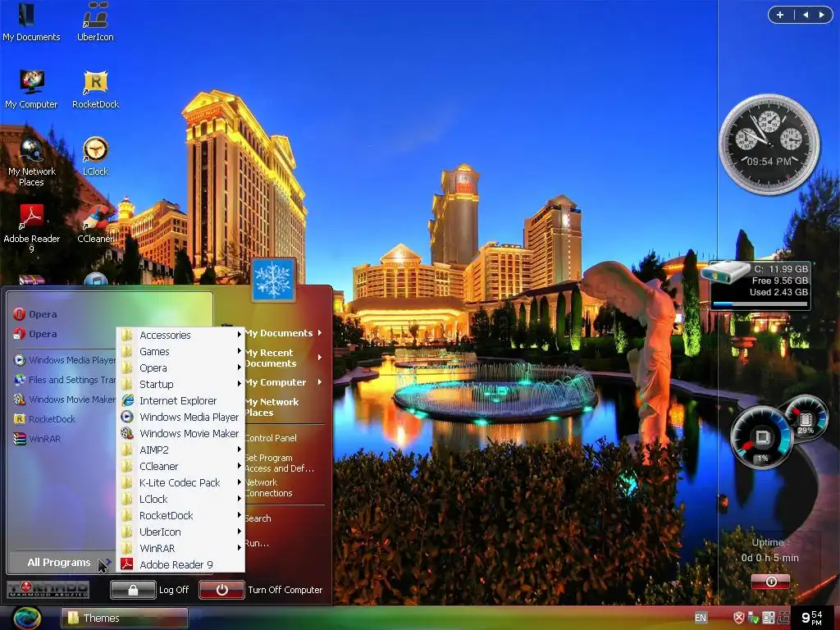Expand the UberIcon program folder
The width and height of the screenshot is (840, 630).
click(180, 532)
